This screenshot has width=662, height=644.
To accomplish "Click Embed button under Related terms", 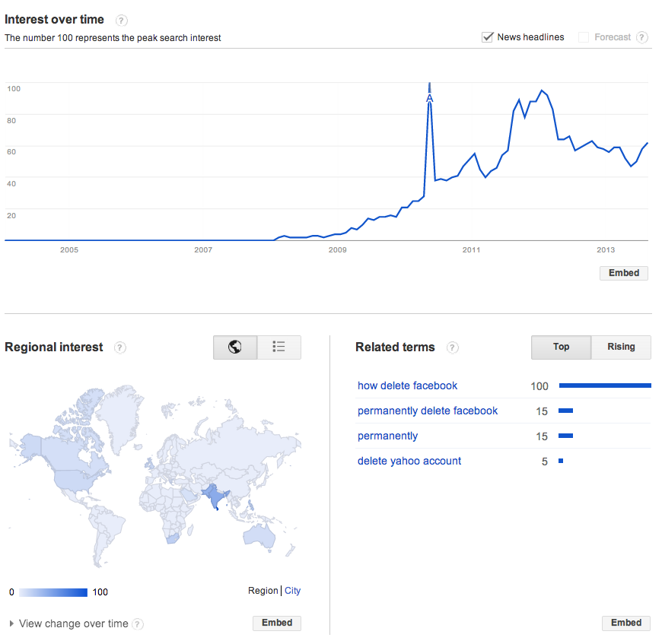I will pos(626,623).
